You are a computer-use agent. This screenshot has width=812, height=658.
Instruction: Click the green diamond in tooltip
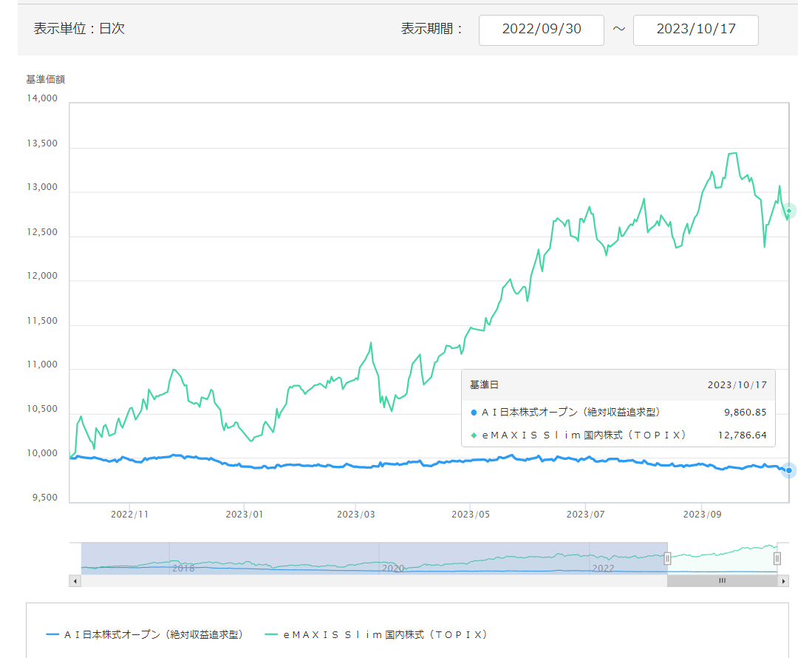coord(474,435)
